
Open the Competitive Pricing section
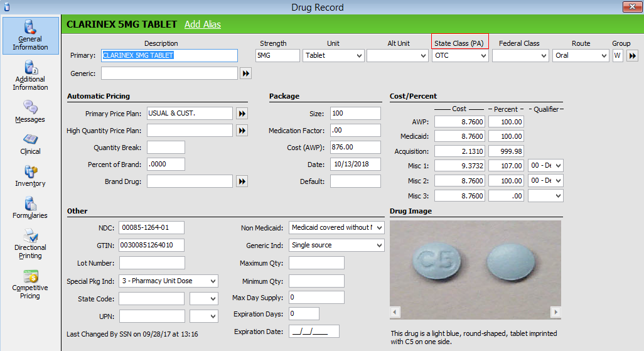click(30, 284)
